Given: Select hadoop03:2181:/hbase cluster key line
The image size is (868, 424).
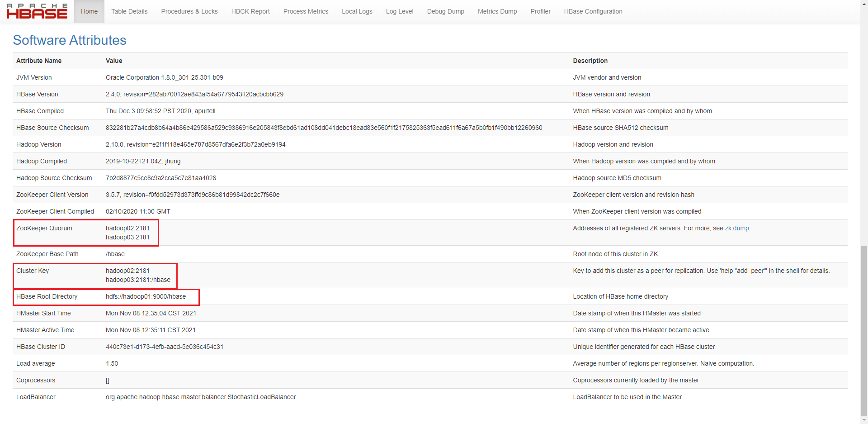Looking at the screenshot, I should [138, 280].
